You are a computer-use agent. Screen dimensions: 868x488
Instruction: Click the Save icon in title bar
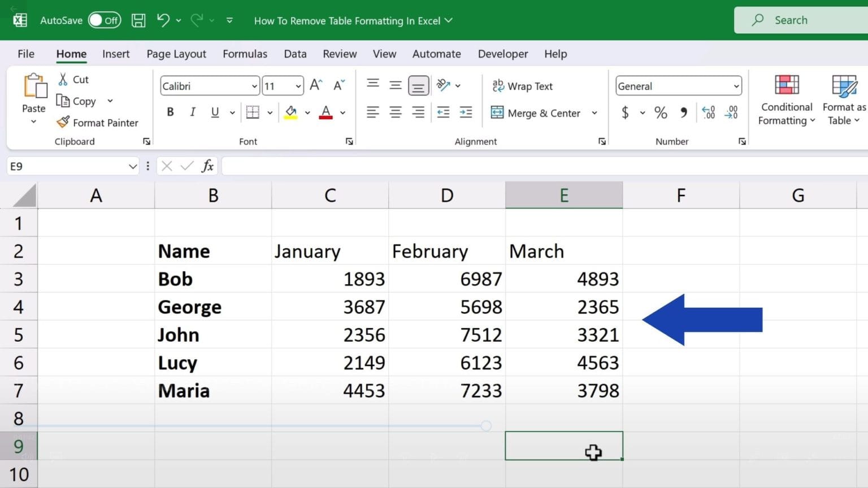coord(138,21)
